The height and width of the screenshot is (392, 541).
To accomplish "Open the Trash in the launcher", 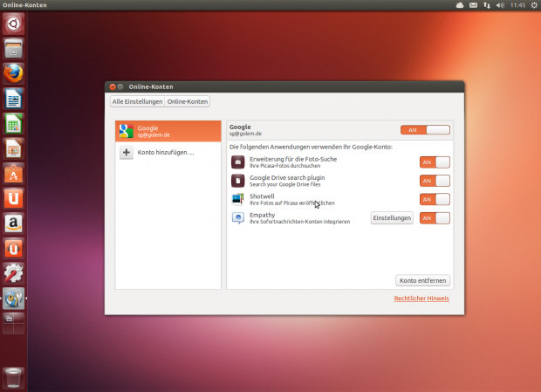I will coord(13,377).
